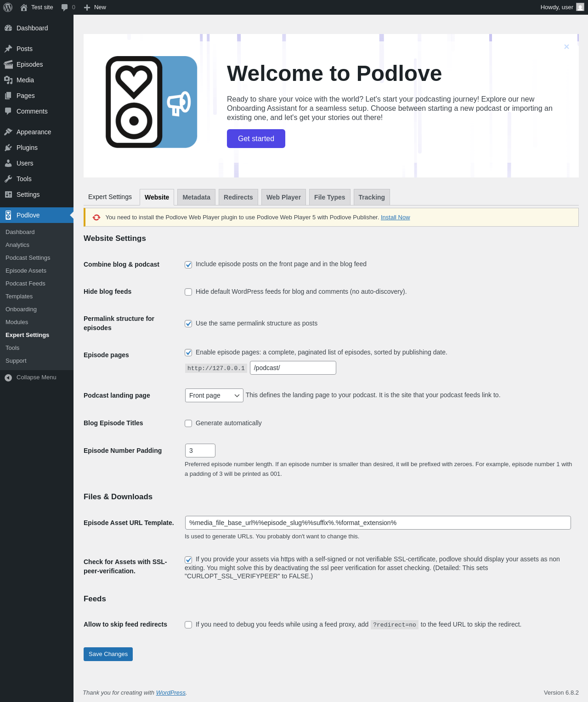
Task: Click the Media icon in sidebar
Action: click(8, 80)
